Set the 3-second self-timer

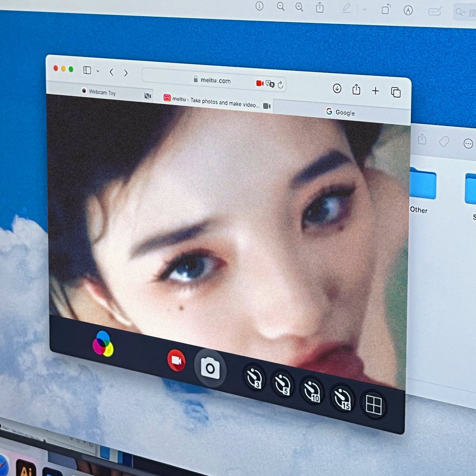coord(254,377)
